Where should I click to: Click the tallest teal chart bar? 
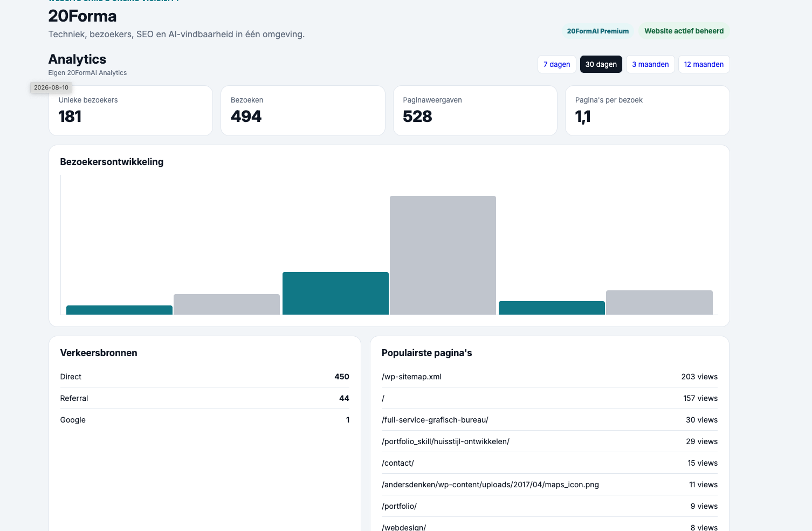click(335, 293)
